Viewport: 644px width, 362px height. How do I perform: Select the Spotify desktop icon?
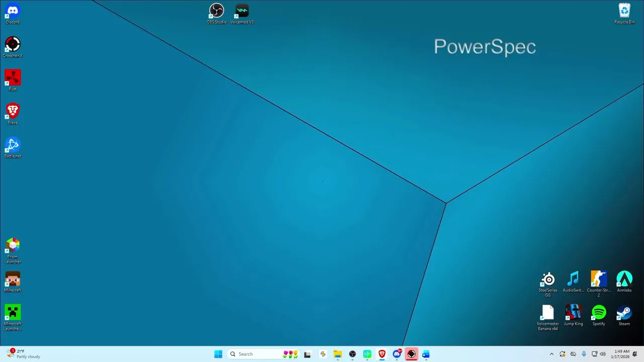point(599,316)
